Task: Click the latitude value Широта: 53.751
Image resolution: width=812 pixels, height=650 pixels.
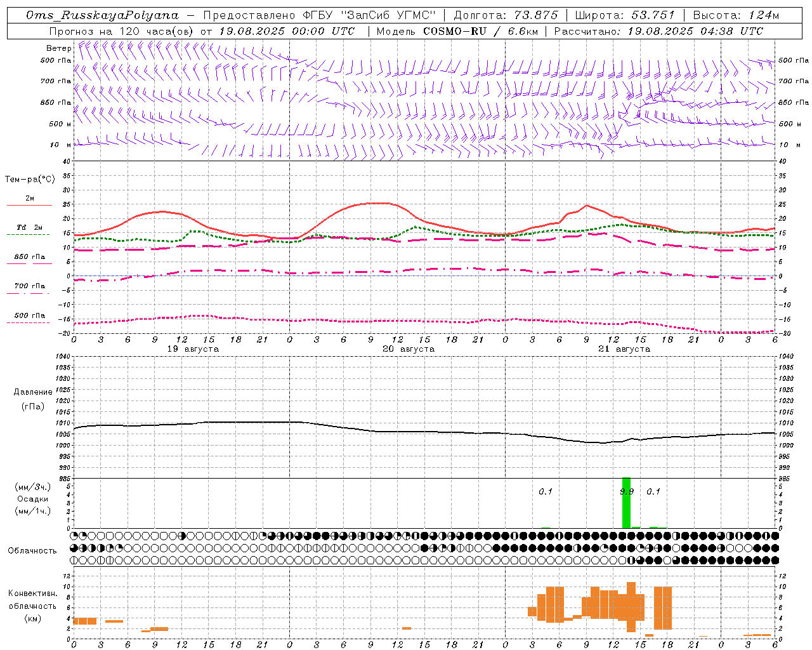Action: [625, 15]
